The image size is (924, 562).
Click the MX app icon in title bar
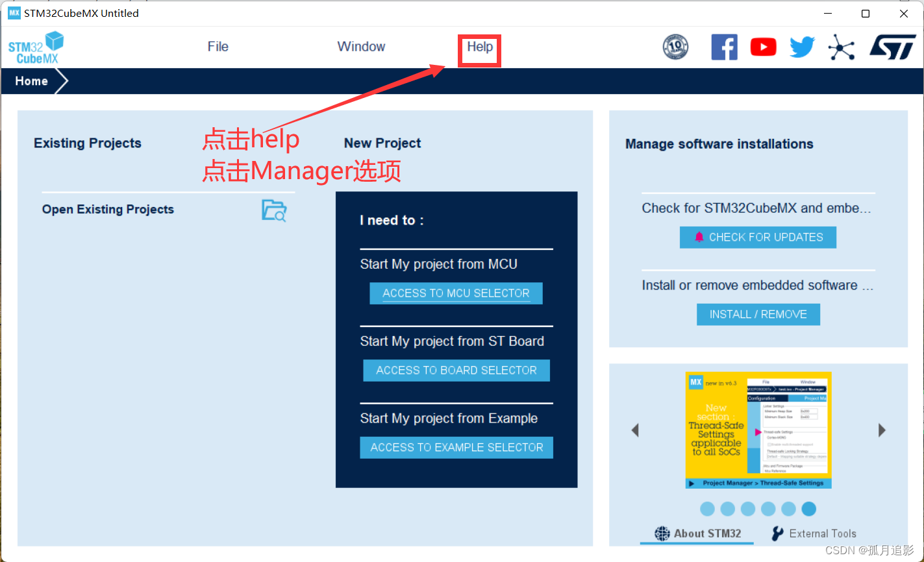click(x=14, y=13)
